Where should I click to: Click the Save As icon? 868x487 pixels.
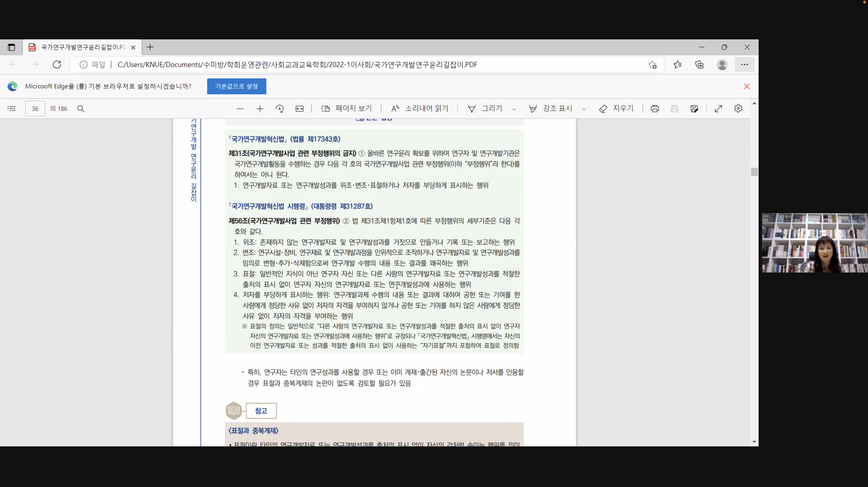pyautogui.click(x=695, y=109)
